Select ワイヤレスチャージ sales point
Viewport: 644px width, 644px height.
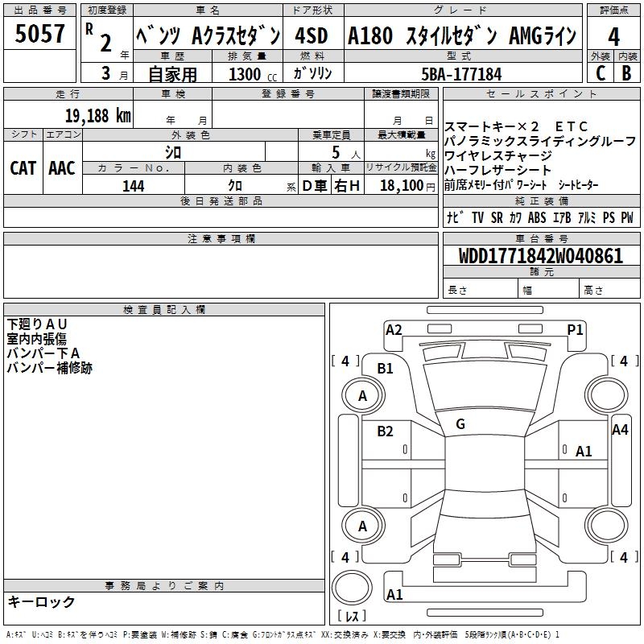(498, 155)
